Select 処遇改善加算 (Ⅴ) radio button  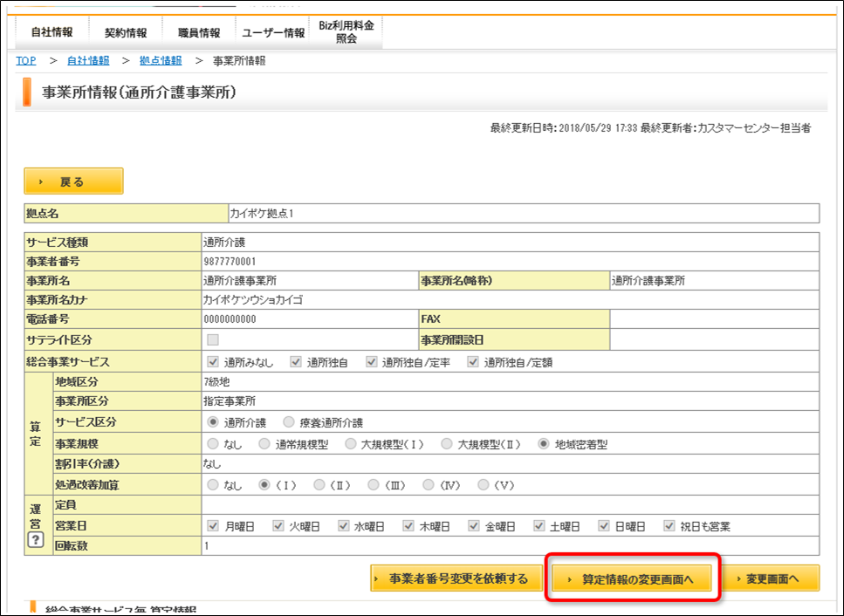coord(484,485)
